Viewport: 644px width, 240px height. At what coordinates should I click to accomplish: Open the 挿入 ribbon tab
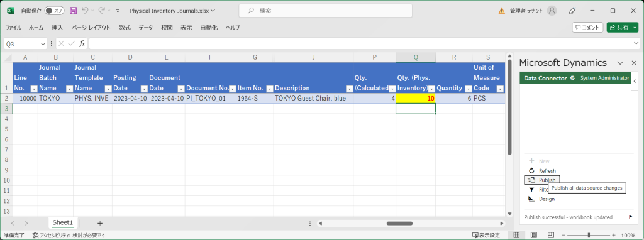pyautogui.click(x=57, y=28)
